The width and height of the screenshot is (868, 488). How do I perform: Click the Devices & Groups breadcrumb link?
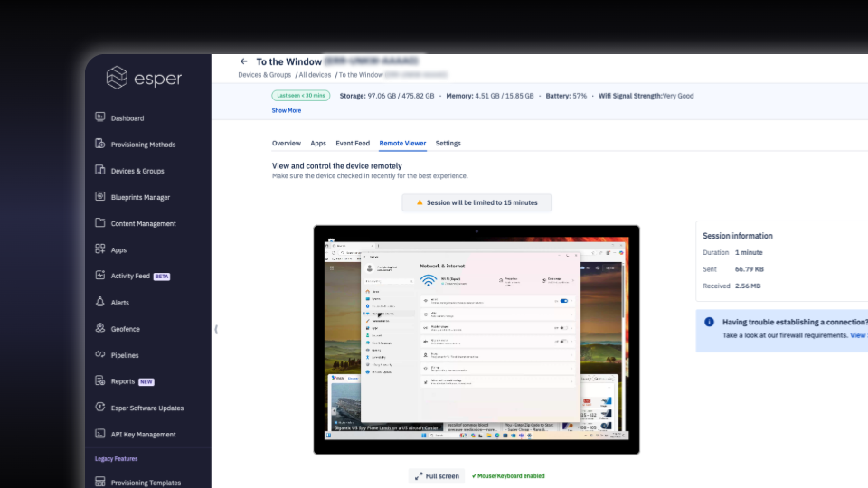[x=265, y=75]
